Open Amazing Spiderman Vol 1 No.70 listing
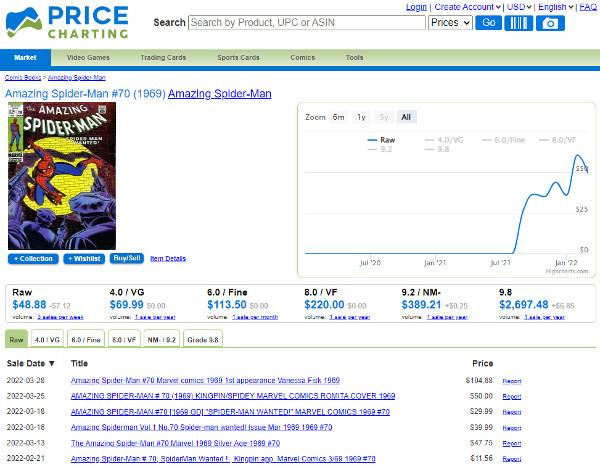This screenshot has height=467, width=600. [202, 427]
